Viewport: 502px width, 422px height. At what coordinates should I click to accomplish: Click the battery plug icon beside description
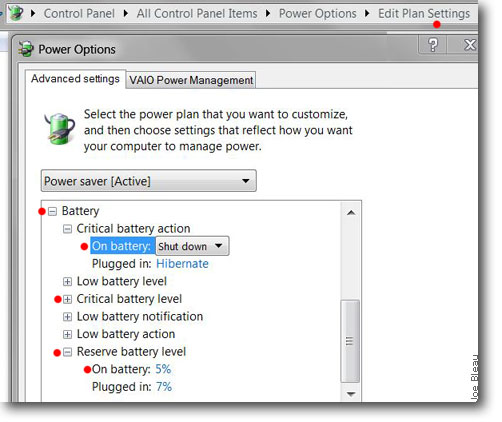59,129
